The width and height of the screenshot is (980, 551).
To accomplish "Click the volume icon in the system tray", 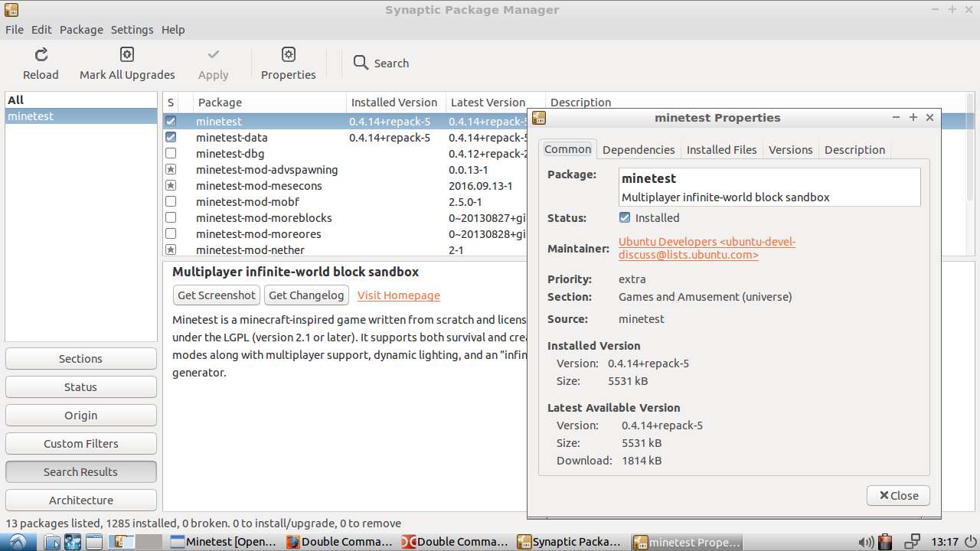I will point(867,542).
